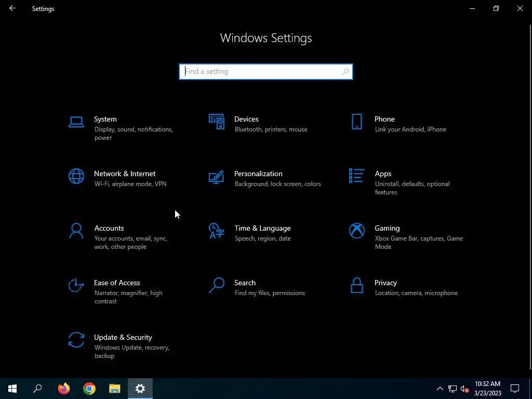The width and height of the screenshot is (532, 399).
Task: Click 'Uninstall, defaults, optional features' text
Action: point(412,188)
